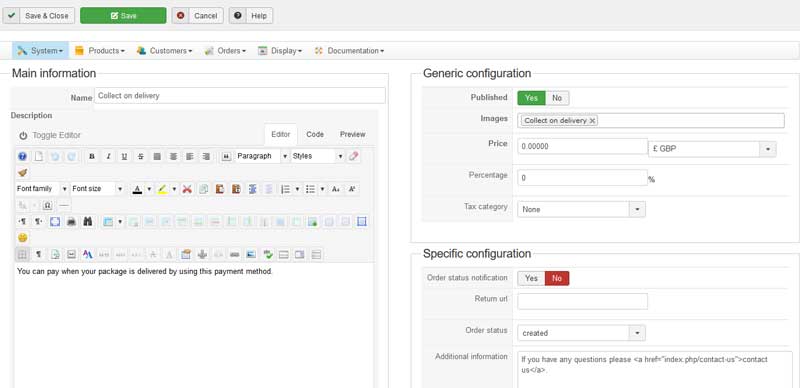Set Order status notification to Yes

531,278
